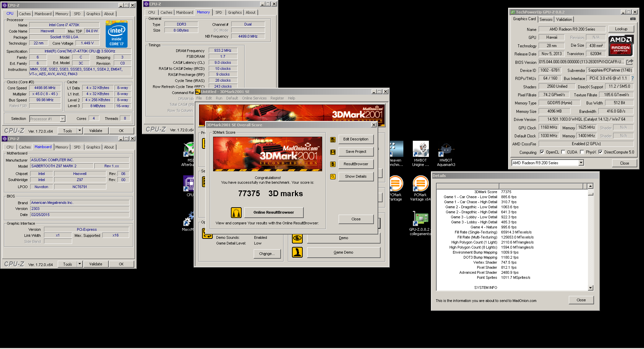Click the GPU-Z title bar icon
Screen dimensions: 644x349
click(x=513, y=12)
